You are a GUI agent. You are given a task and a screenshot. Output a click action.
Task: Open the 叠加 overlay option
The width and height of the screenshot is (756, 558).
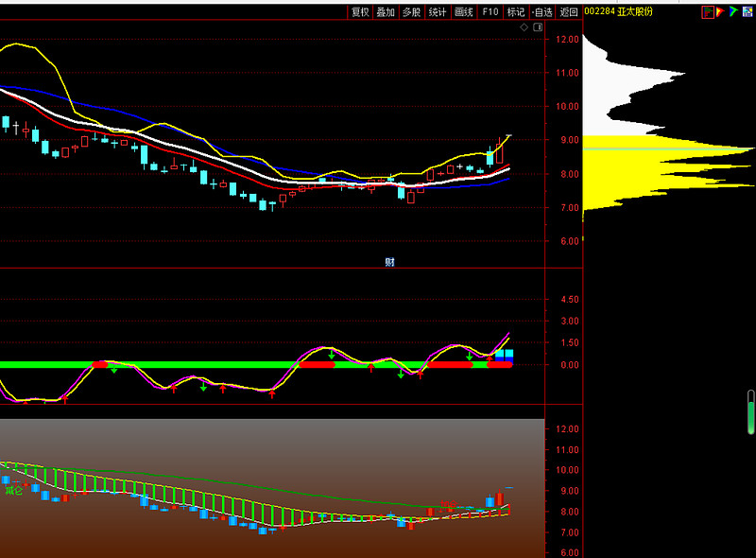point(386,12)
